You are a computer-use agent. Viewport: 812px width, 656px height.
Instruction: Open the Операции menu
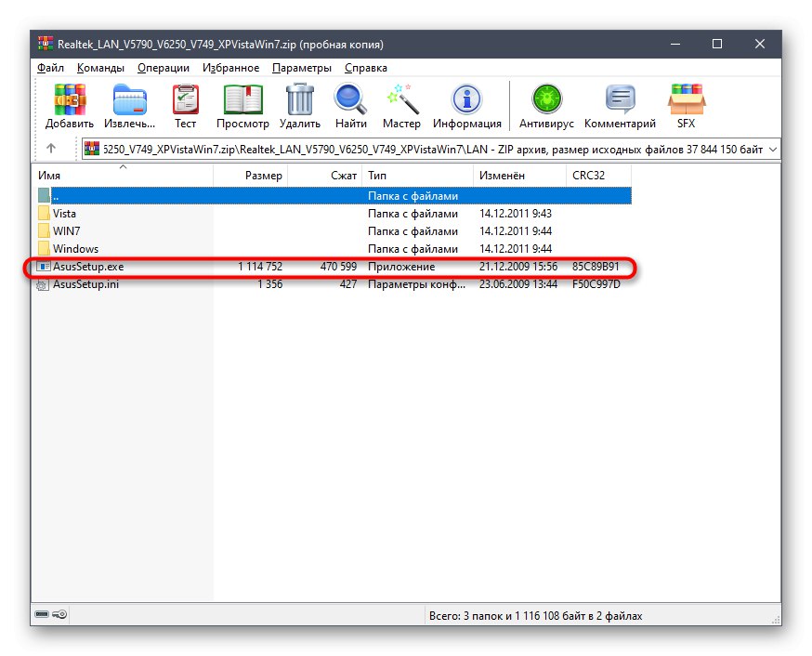[164, 68]
